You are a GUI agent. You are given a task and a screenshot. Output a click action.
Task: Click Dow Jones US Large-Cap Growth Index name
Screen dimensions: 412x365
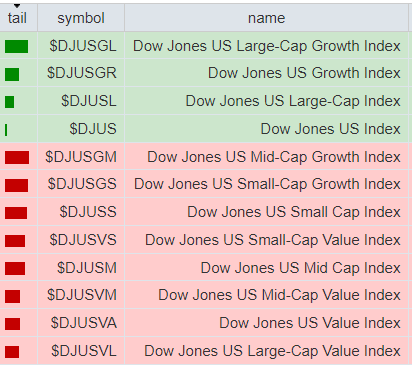coord(267,46)
